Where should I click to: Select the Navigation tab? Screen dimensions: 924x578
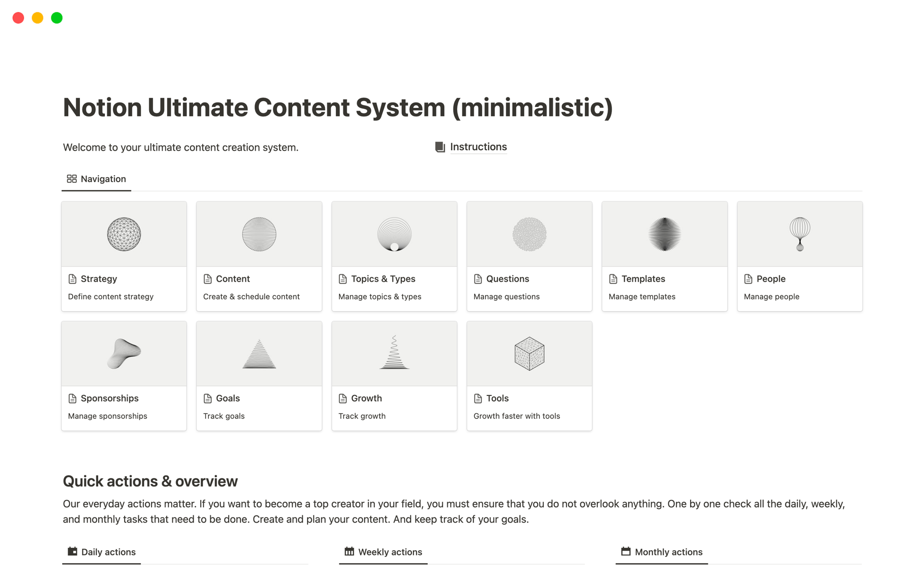point(97,179)
